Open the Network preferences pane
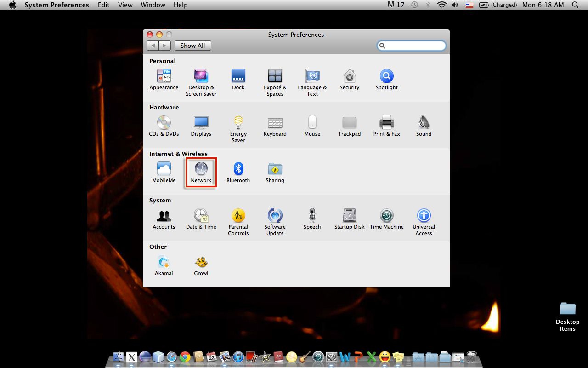The width and height of the screenshot is (588, 368). pyautogui.click(x=201, y=170)
